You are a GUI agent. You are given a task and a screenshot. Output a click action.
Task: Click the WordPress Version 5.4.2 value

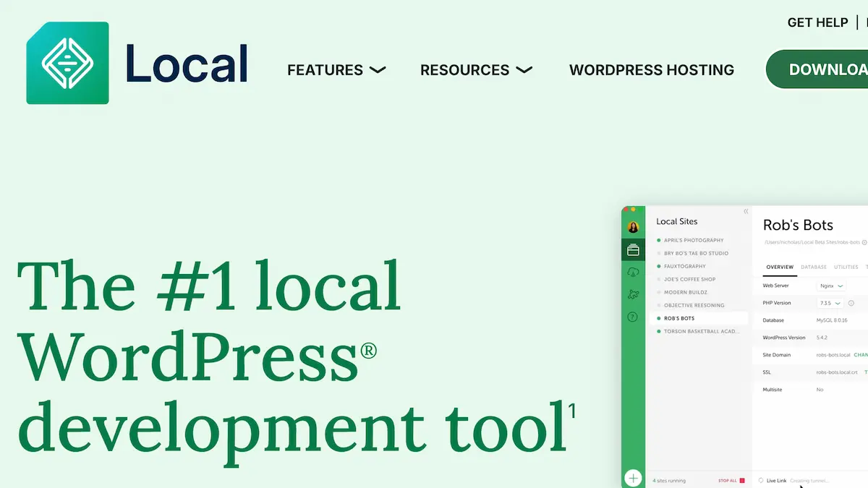tap(822, 338)
